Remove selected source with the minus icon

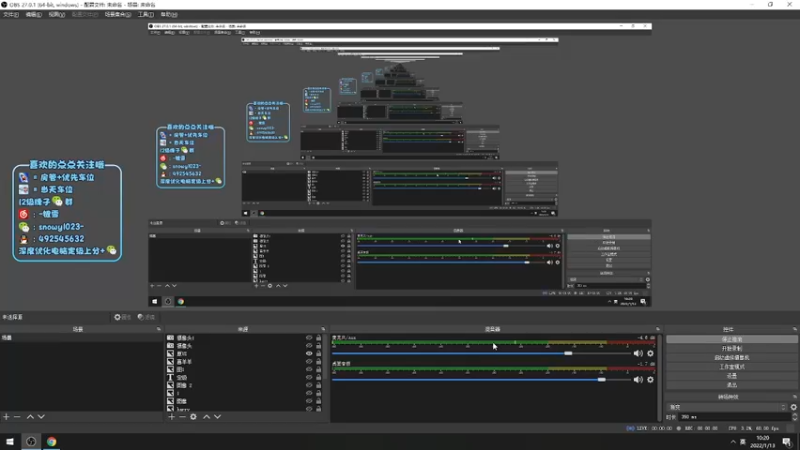click(x=182, y=417)
